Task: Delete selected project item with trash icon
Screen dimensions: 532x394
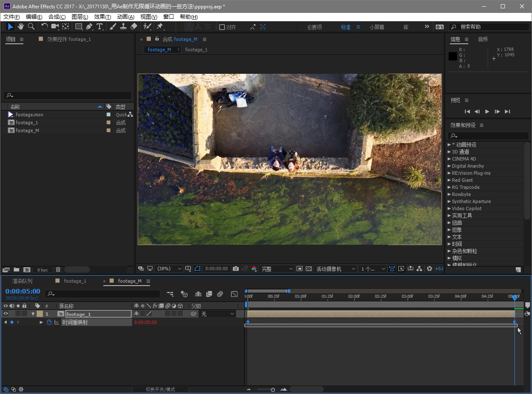Action: [58, 270]
